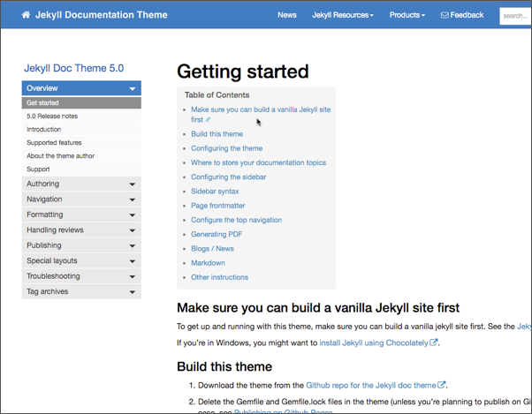532x414 pixels.
Task: Click the Feedback envelope icon
Action: pyautogui.click(x=445, y=15)
